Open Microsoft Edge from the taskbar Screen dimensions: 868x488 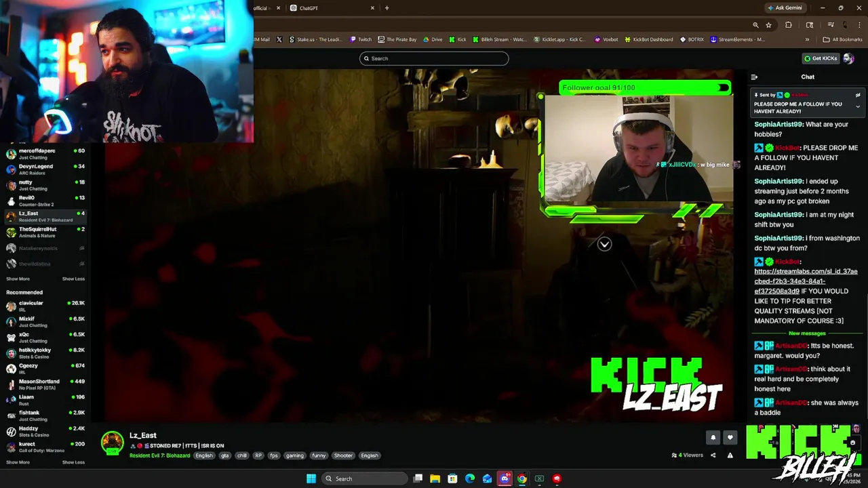tap(470, 479)
